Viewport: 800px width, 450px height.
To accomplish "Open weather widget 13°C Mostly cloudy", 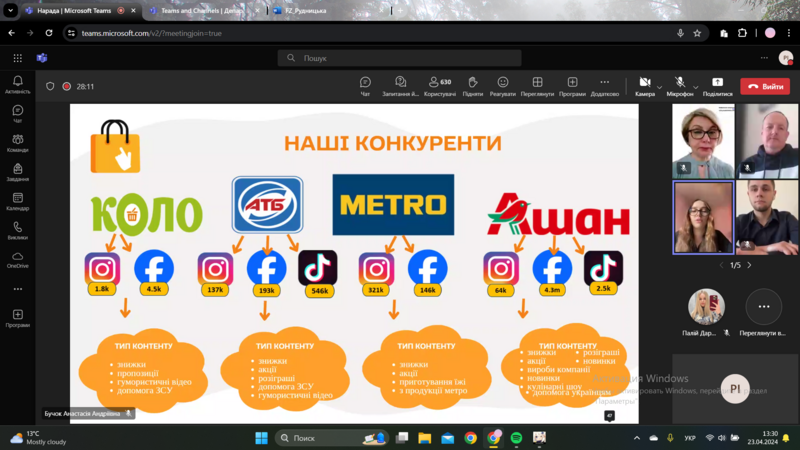I will coord(39,438).
